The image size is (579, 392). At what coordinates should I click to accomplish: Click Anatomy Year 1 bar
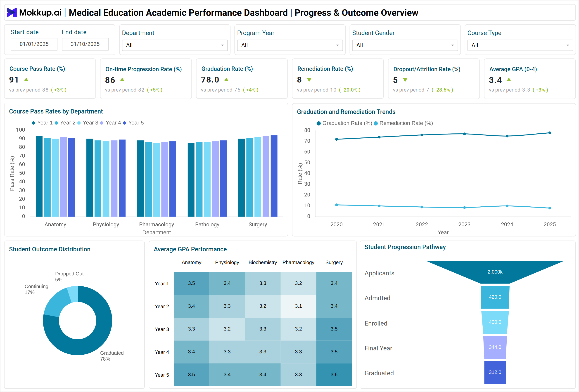[39, 176]
